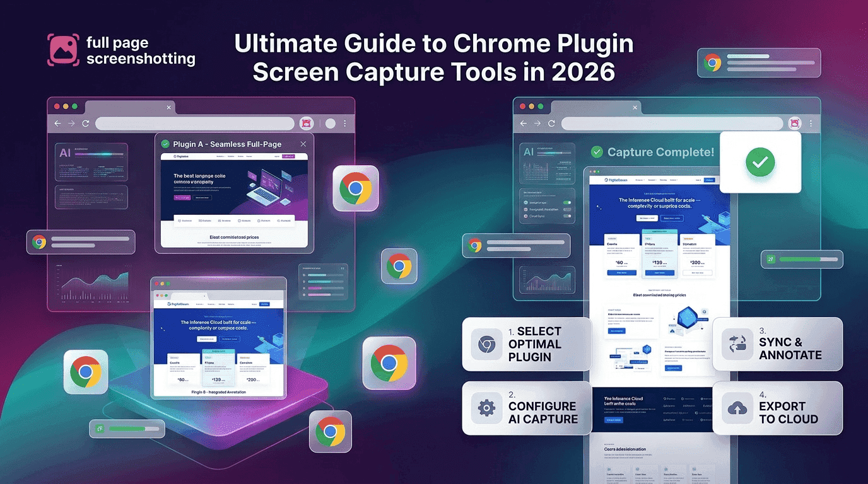Click white button under $200 in teal window
Screen dimensions: 868x484
point(697,273)
